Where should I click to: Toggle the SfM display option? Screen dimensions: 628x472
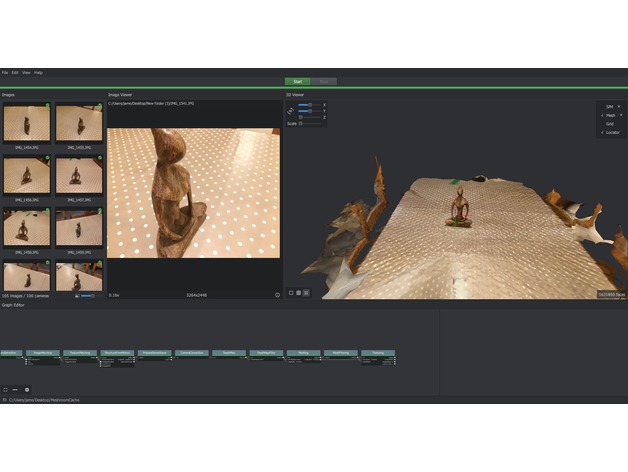click(609, 106)
